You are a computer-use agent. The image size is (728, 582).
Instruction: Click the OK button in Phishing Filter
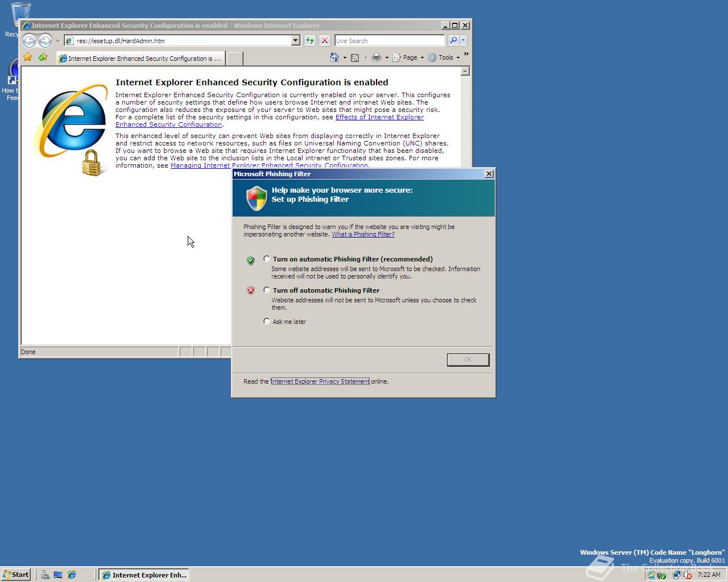[x=468, y=360]
